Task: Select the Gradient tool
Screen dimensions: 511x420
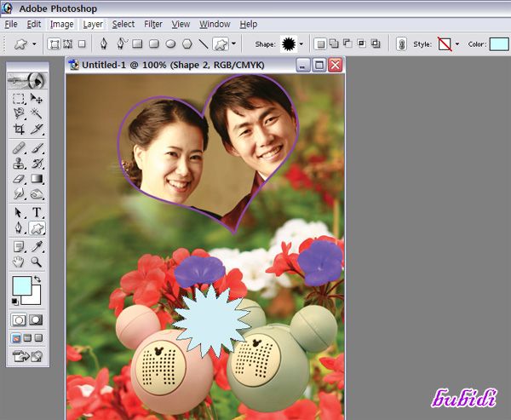Action: 36,179
